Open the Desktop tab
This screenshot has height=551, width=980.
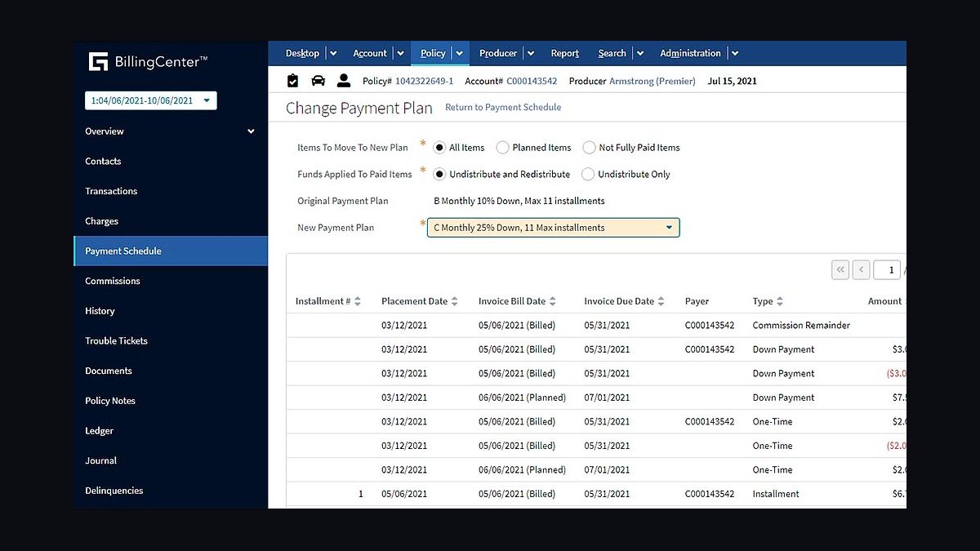point(302,54)
